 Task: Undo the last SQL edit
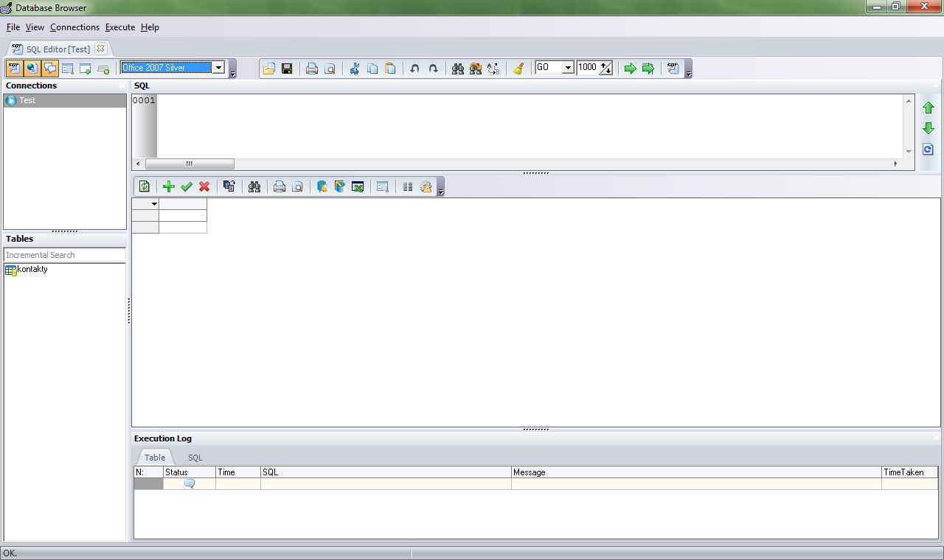point(414,68)
